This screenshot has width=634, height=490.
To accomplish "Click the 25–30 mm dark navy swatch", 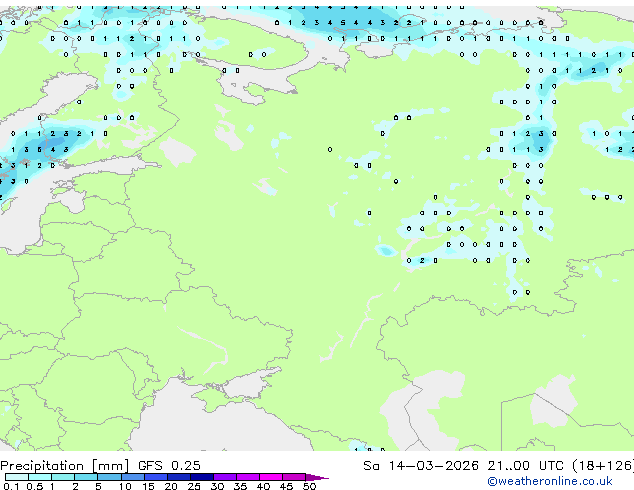I will point(201,477).
